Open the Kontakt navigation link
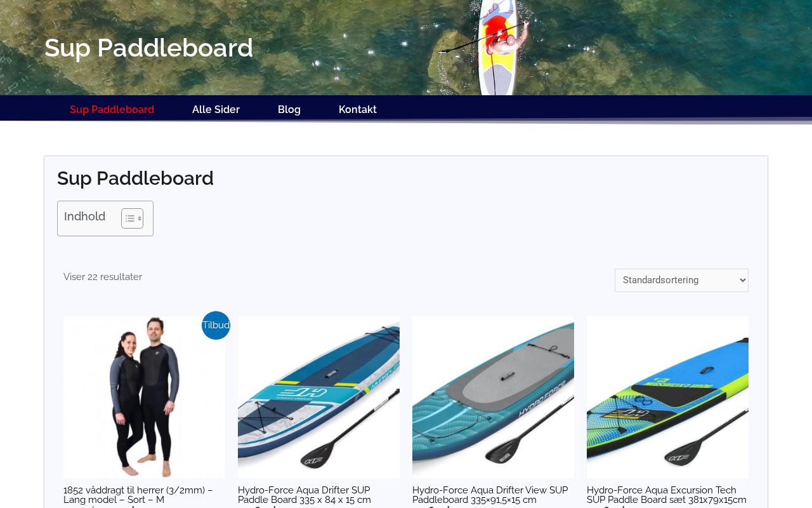The width and height of the screenshot is (812, 508). 358,109
